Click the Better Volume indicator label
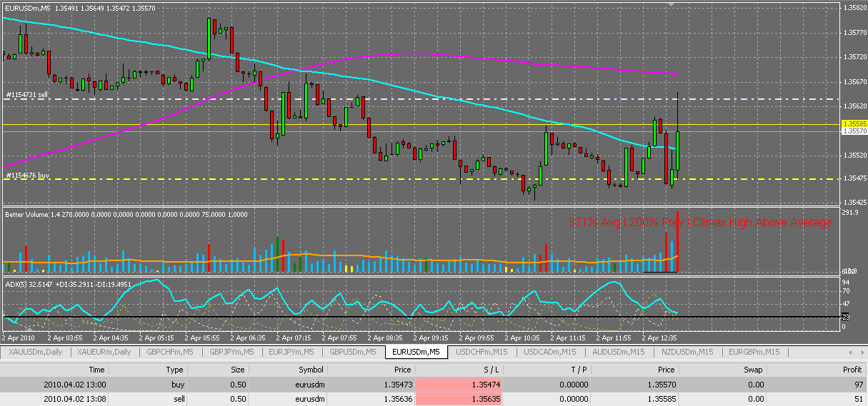 click(x=126, y=213)
